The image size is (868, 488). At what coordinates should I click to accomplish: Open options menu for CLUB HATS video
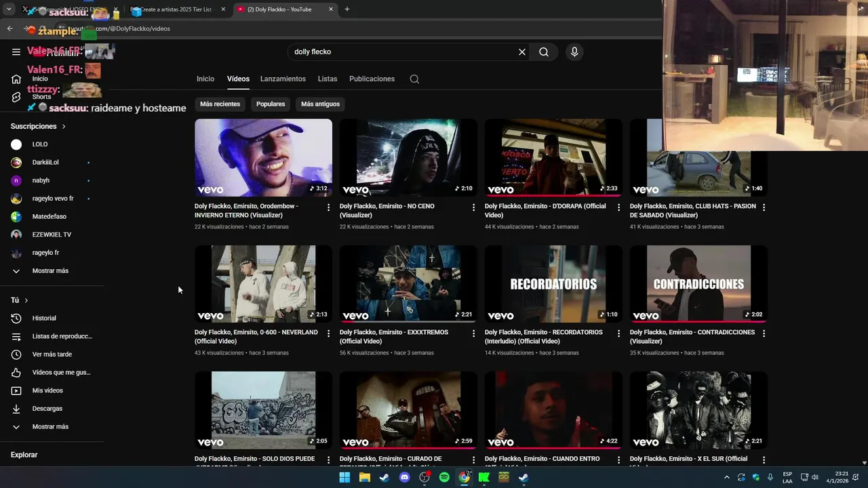[x=764, y=207]
